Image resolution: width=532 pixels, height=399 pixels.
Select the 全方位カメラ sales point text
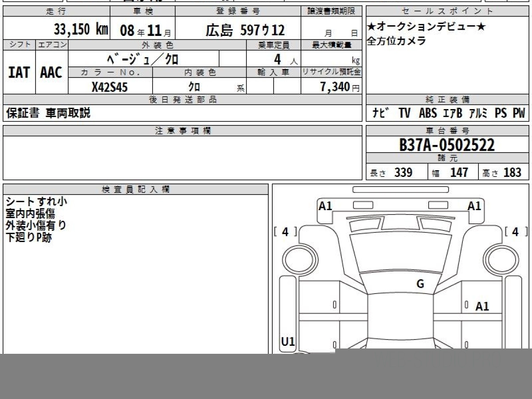[x=396, y=41]
